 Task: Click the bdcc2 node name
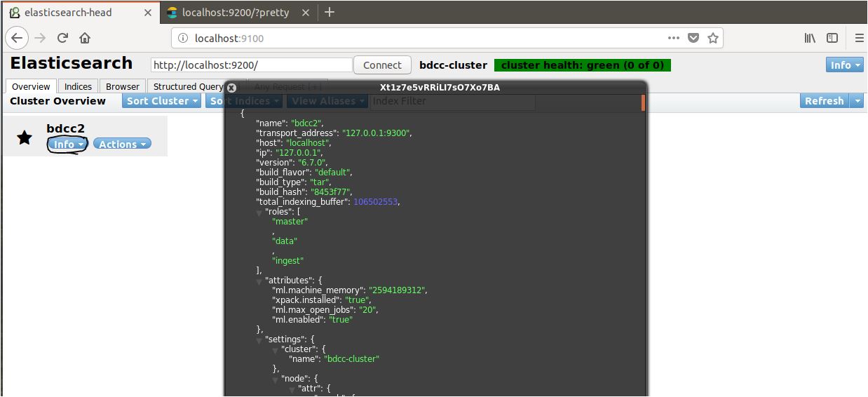pos(65,128)
